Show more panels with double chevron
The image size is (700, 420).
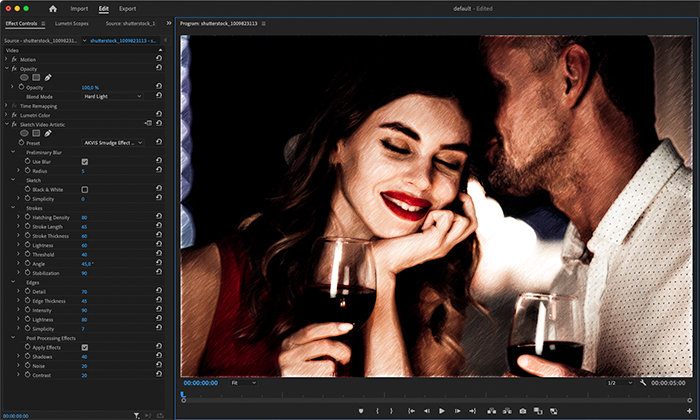169,23
